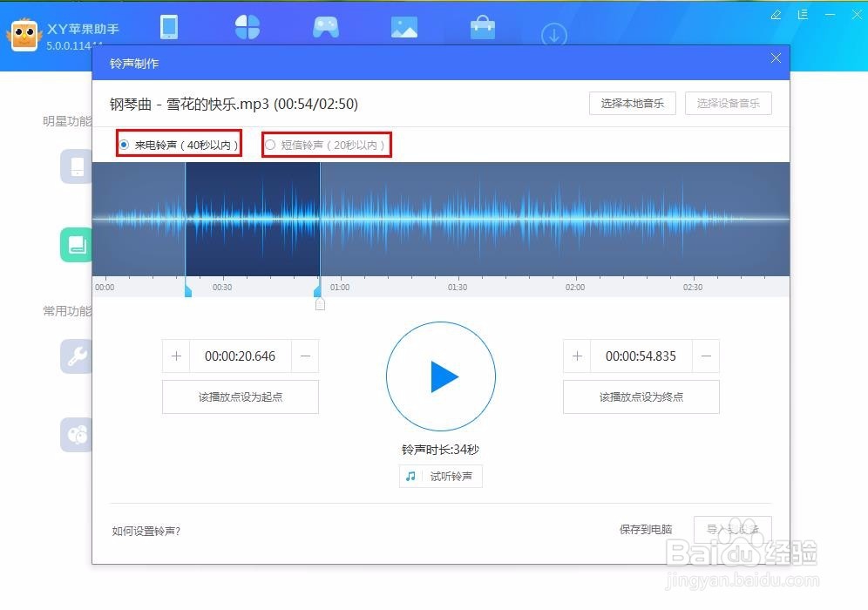Increase start time with plus button

tap(176, 356)
